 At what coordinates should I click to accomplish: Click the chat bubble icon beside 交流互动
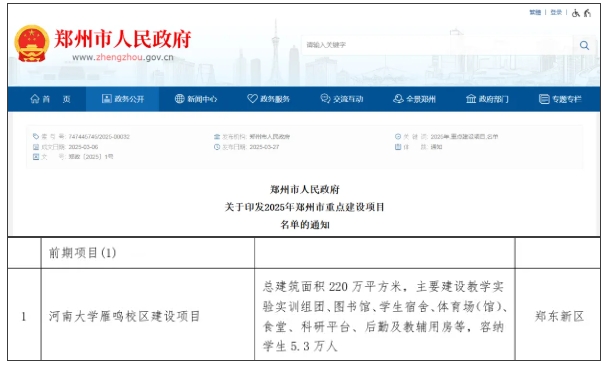(x=325, y=98)
